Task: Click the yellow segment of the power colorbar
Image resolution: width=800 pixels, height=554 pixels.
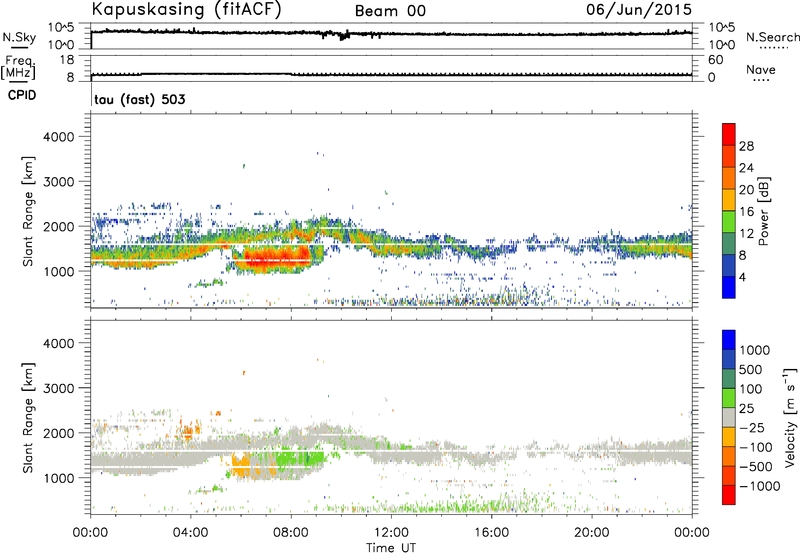Action: pyautogui.click(x=729, y=199)
